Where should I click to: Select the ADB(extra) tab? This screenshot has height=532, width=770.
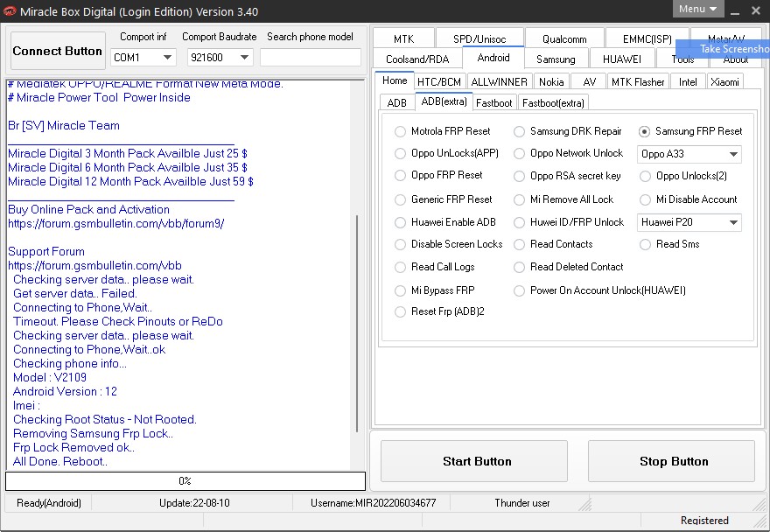[x=444, y=101]
